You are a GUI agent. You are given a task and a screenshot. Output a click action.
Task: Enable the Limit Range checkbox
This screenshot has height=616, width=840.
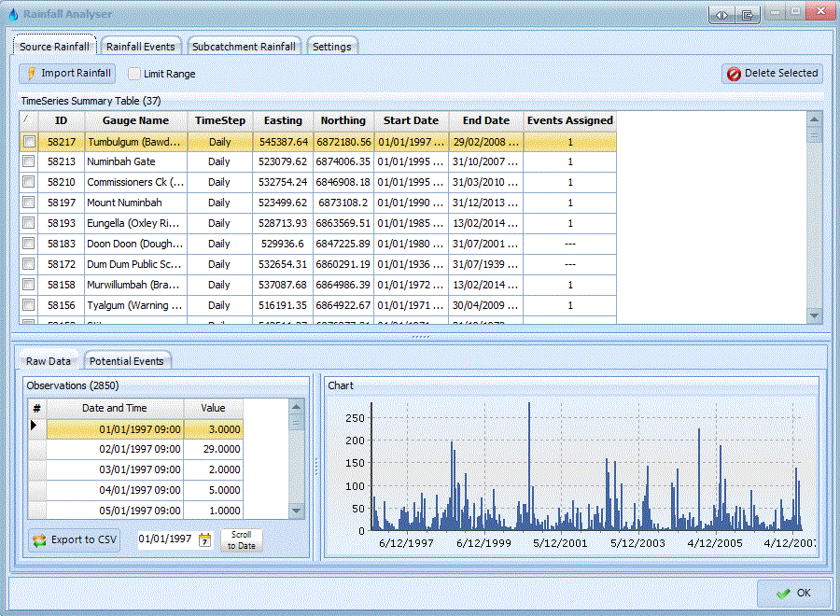point(135,74)
